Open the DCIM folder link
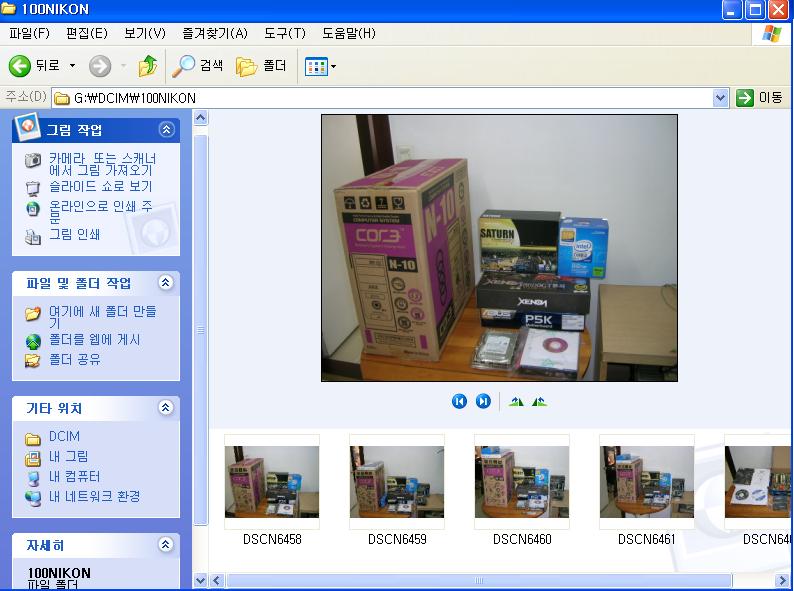This screenshot has width=794, height=591. coord(64,436)
